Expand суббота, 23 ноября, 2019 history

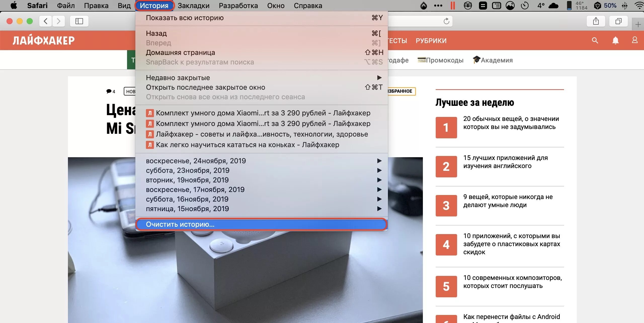click(x=262, y=171)
